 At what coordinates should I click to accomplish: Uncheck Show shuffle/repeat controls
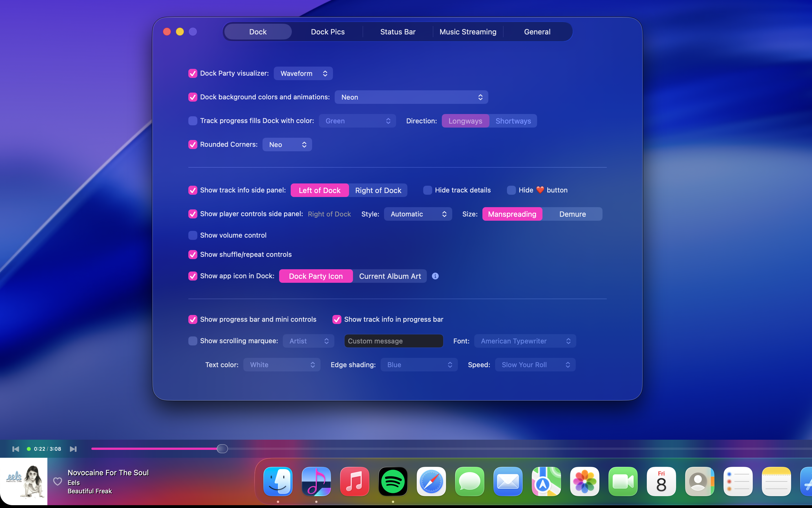pos(193,254)
